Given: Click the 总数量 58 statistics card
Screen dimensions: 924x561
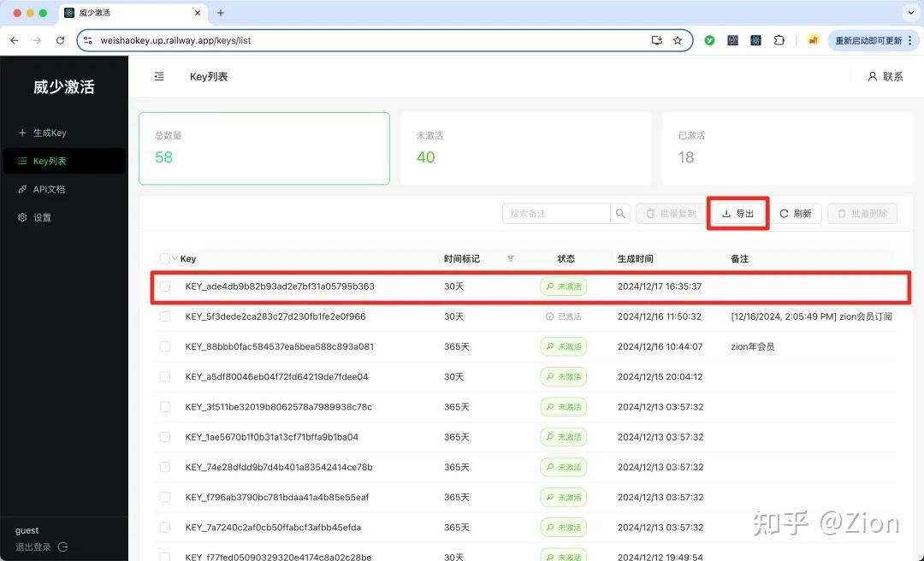Looking at the screenshot, I should tap(264, 149).
